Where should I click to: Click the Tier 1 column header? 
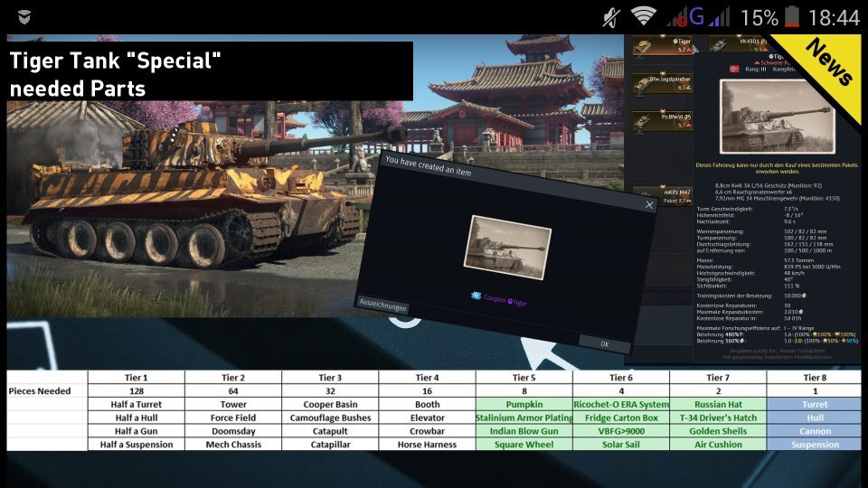click(137, 378)
